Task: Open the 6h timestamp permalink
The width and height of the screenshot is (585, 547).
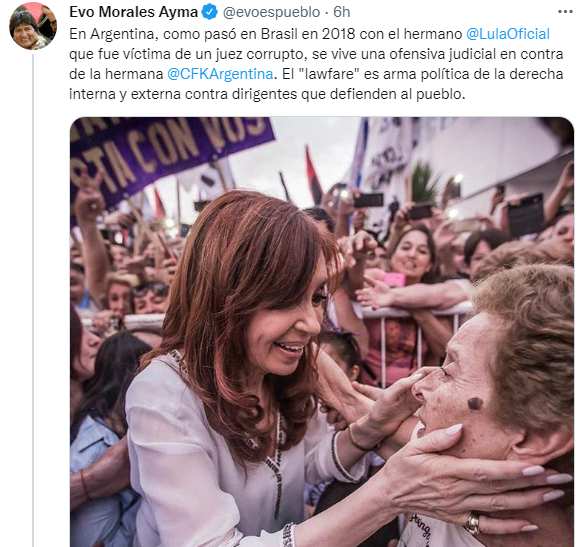Action: [x=342, y=12]
